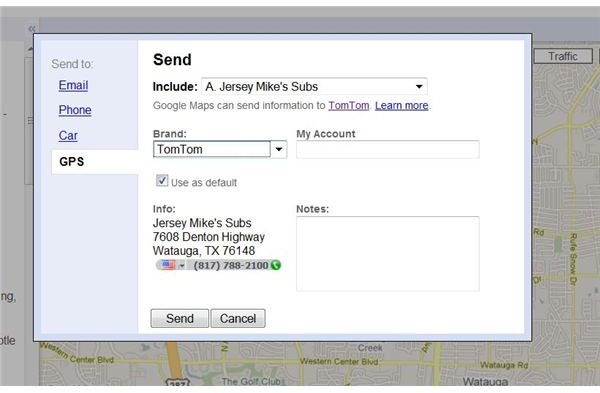The height and width of the screenshot is (393, 600).
Task: Click The Golf Club label on map
Action: [x=253, y=381]
